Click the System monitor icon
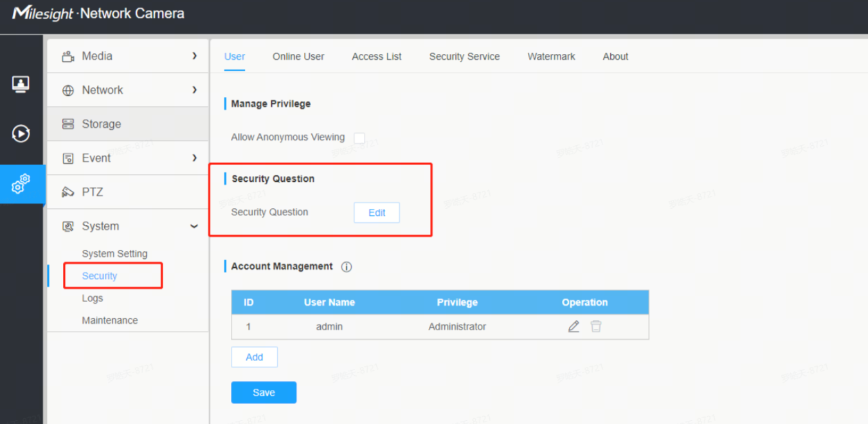This screenshot has width=868, height=424. click(68, 226)
